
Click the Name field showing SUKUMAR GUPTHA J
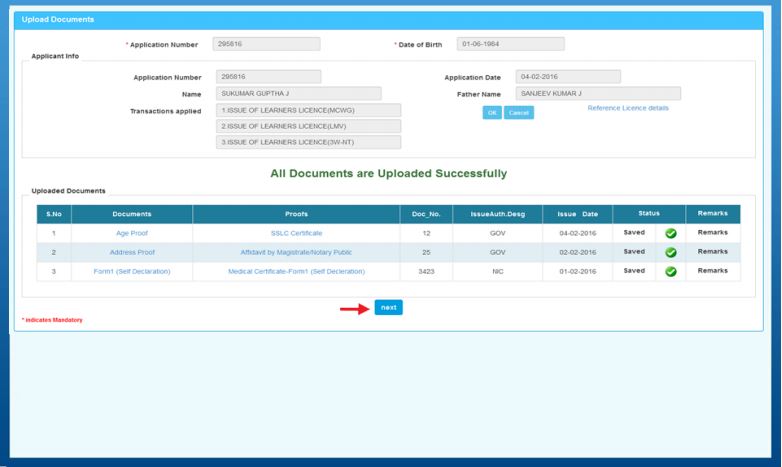point(285,94)
